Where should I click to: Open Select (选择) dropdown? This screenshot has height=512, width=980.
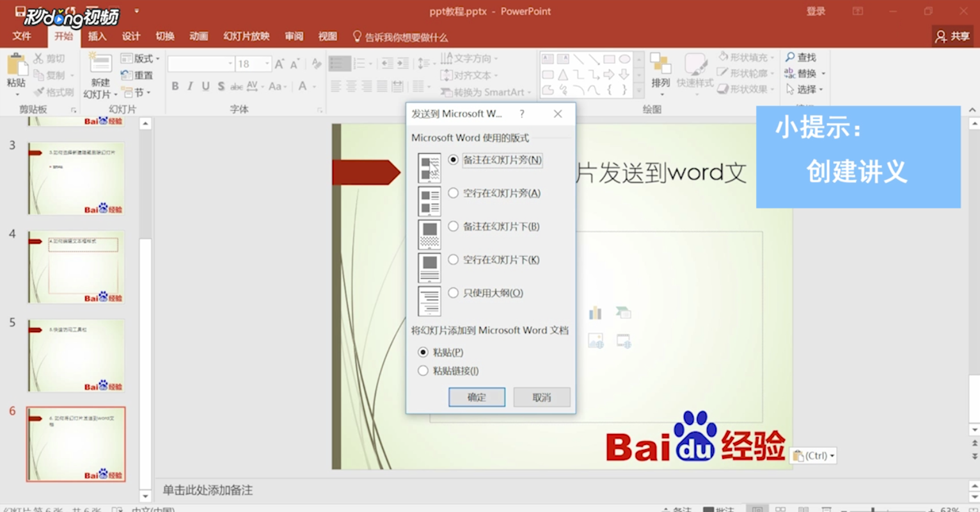pyautogui.click(x=821, y=90)
